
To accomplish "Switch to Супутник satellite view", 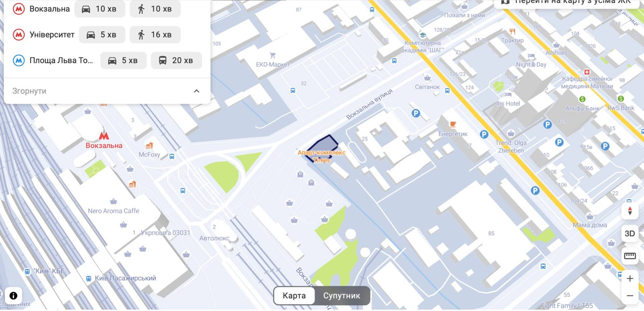I will click(342, 296).
